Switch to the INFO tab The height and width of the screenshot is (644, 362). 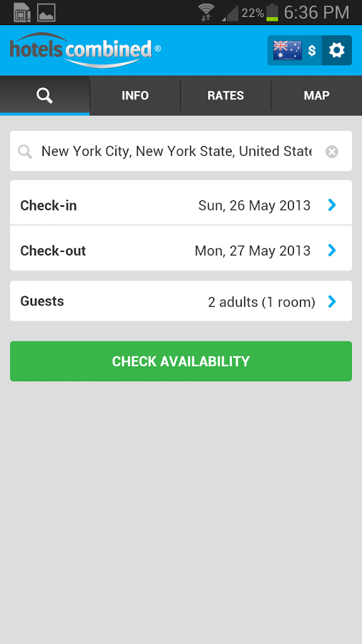click(x=135, y=96)
